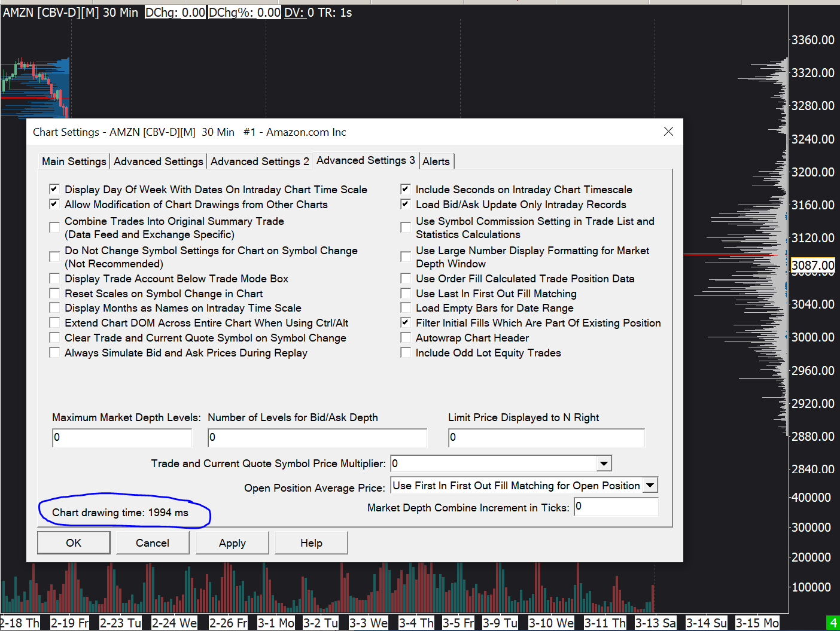Click the 3-5 Fr date label

click(458, 623)
